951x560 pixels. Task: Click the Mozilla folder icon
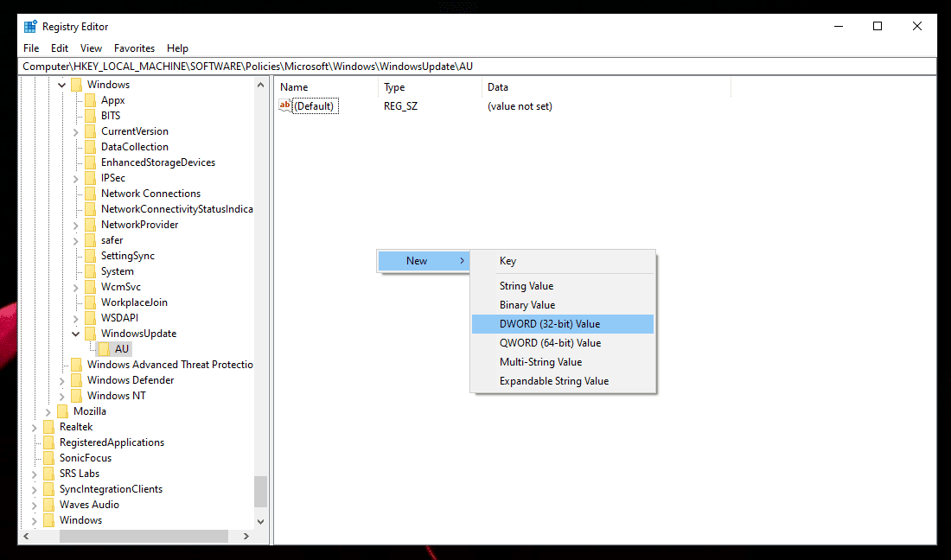tap(62, 411)
